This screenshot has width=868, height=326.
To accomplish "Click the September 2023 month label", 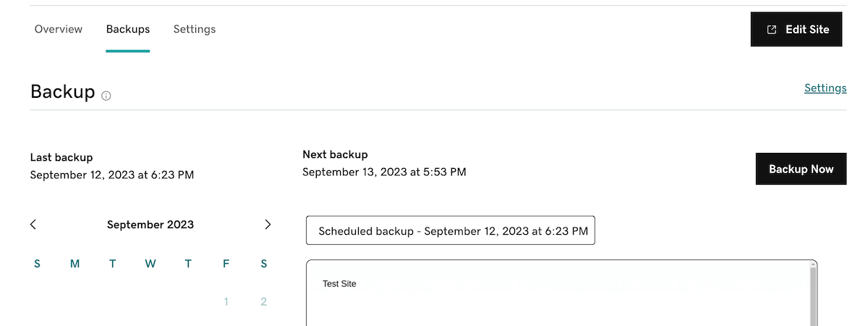I will (150, 225).
